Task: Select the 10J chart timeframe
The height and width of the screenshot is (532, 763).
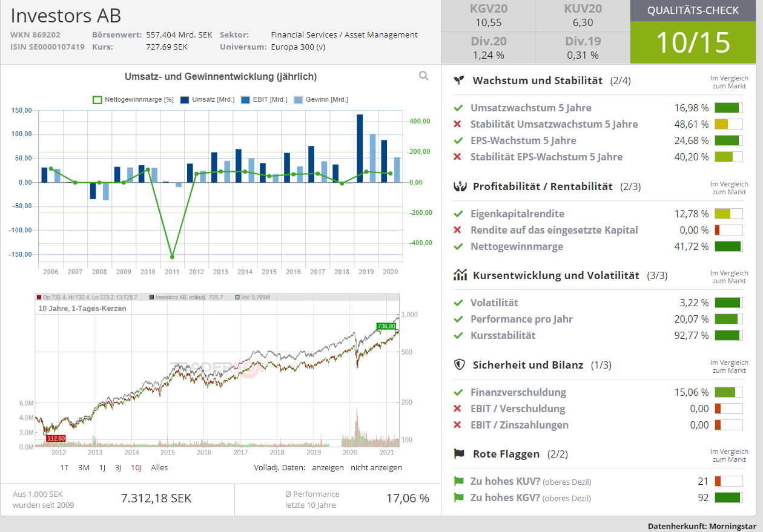Action: coord(136,468)
